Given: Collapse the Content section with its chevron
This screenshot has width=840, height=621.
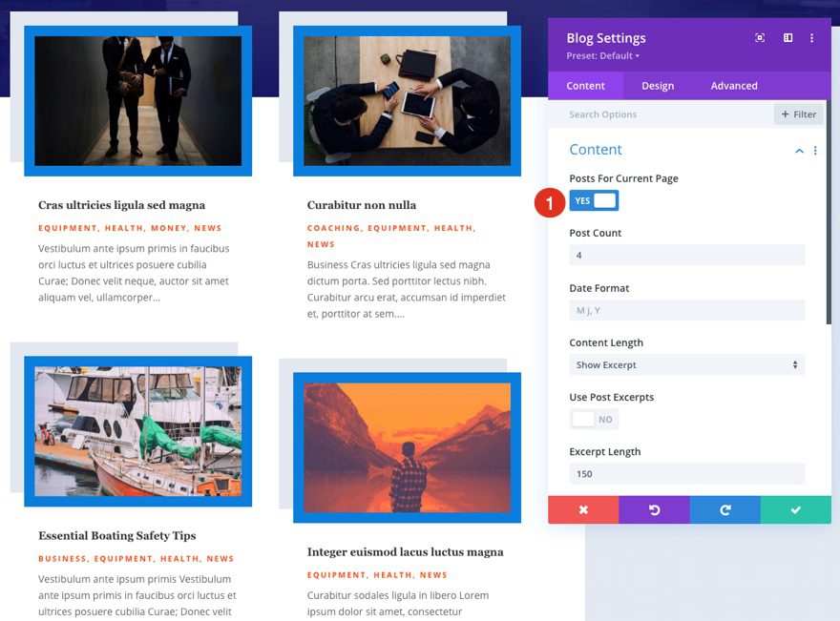Looking at the screenshot, I should click(x=800, y=150).
